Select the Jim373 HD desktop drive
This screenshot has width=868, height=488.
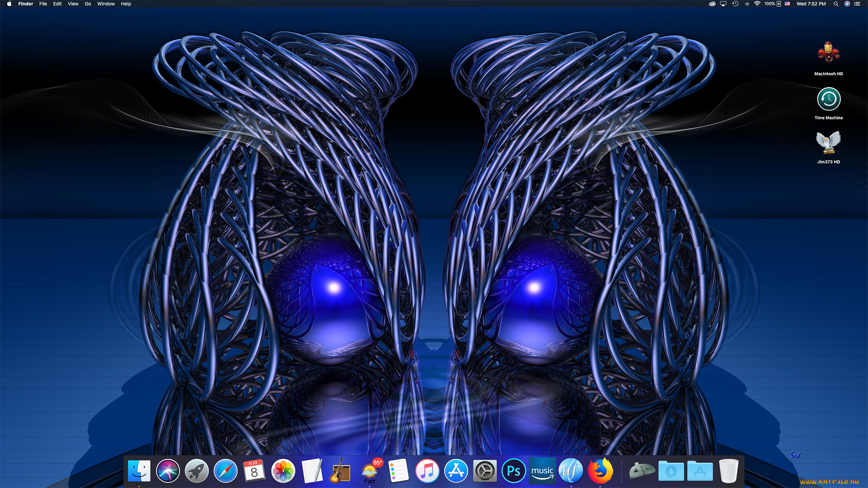pos(828,144)
